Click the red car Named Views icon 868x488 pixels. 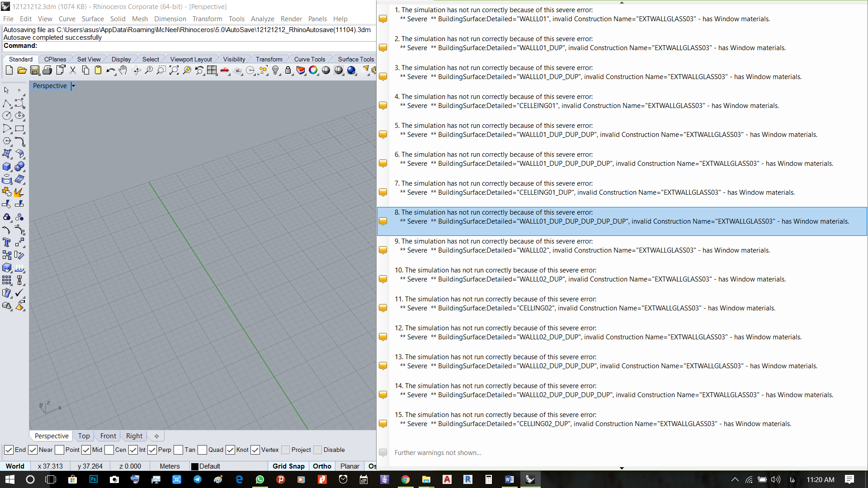click(225, 70)
